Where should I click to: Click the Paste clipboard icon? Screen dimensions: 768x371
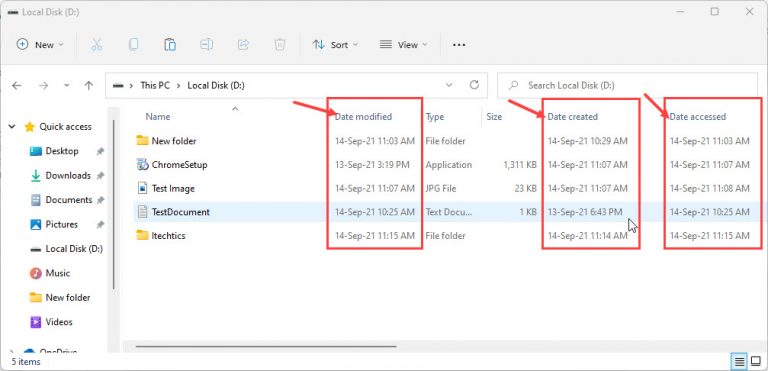point(170,45)
